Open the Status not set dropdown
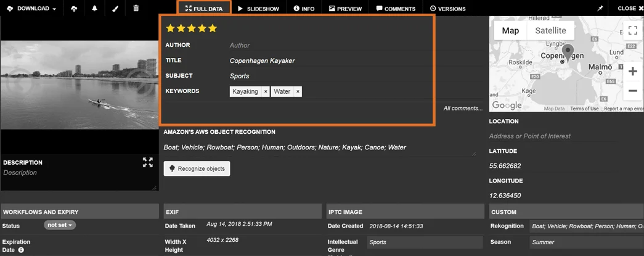This screenshot has width=644, height=256. 60,225
